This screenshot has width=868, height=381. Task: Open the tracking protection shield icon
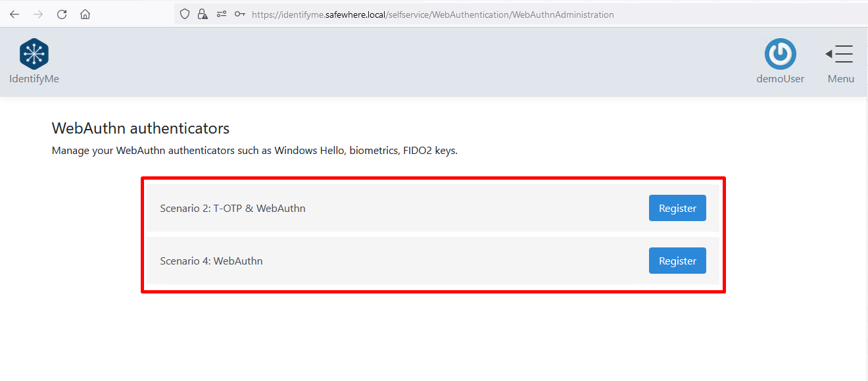click(185, 14)
